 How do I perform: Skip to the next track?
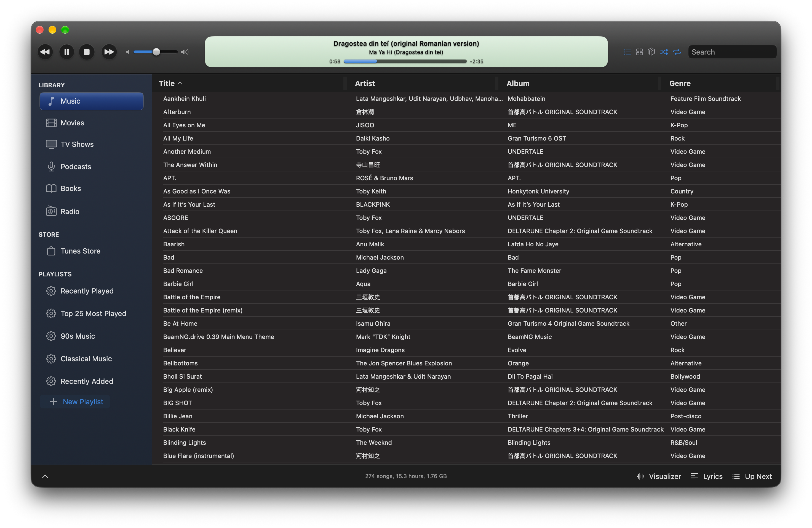tap(109, 52)
